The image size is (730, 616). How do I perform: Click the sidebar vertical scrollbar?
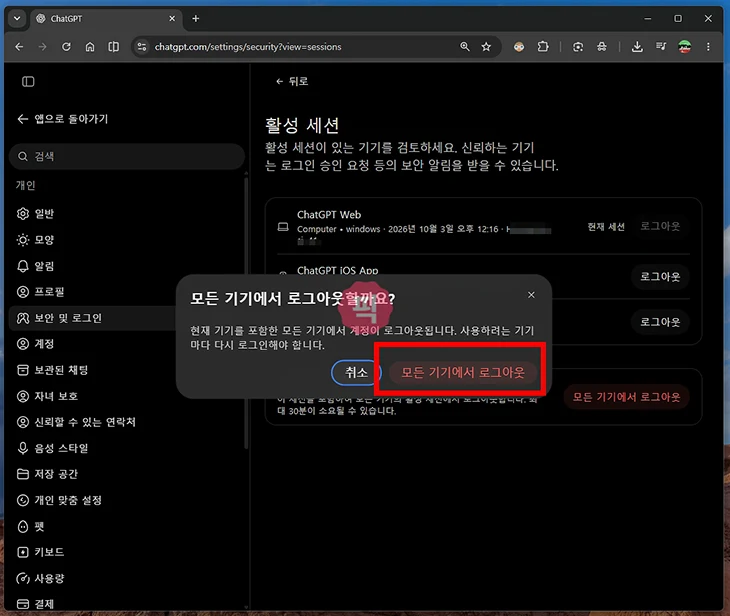[x=246, y=312]
